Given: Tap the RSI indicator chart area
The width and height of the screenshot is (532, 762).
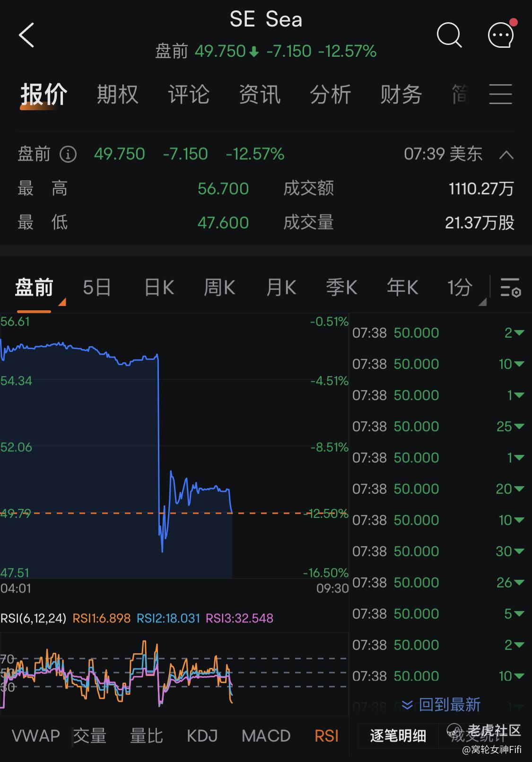Looking at the screenshot, I should click(174, 674).
